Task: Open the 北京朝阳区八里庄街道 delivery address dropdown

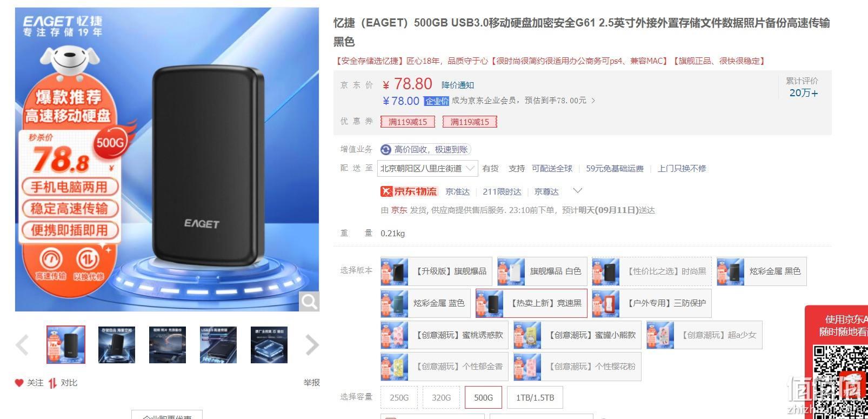Action: (x=428, y=168)
